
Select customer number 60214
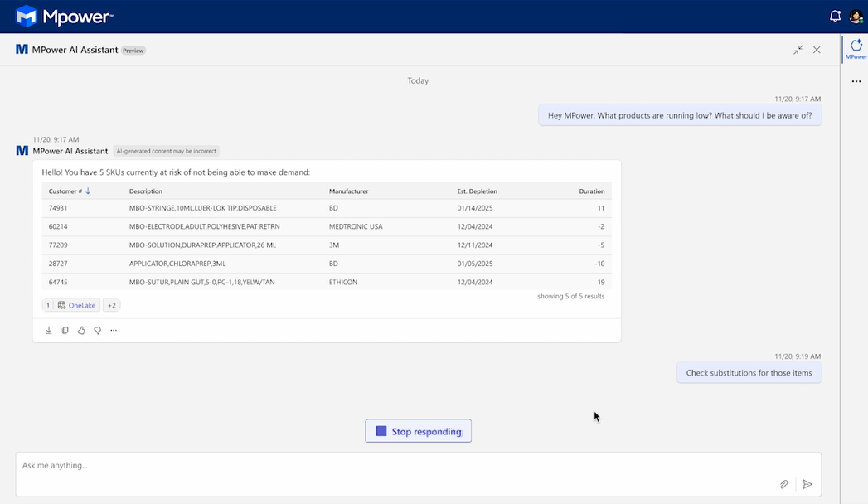point(58,226)
